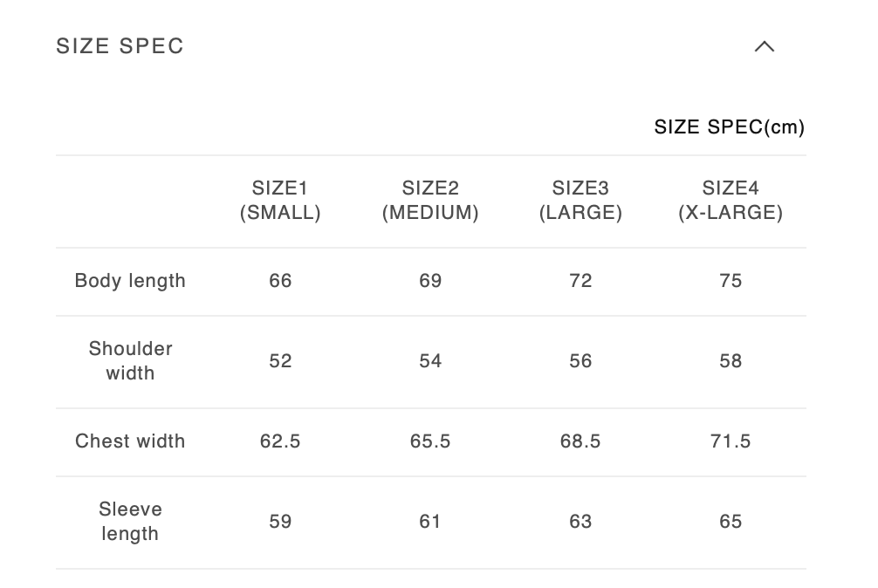This screenshot has width=878, height=588.
Task: Click sleeve length value 61
Action: pos(430,522)
